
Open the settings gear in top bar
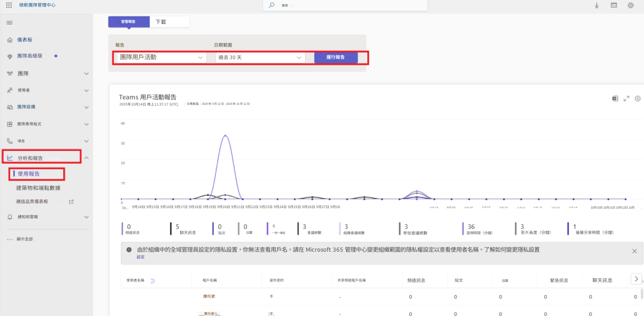click(630, 5)
